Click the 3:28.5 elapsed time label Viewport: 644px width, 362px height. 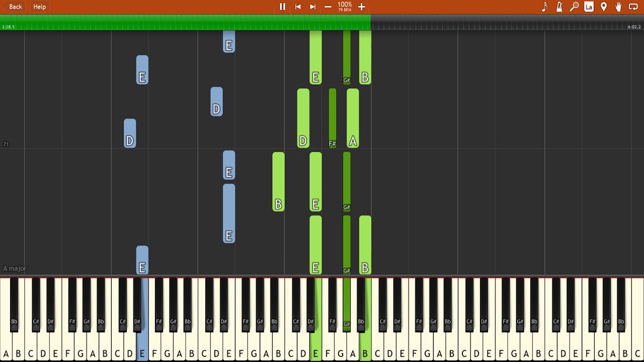(x=8, y=27)
